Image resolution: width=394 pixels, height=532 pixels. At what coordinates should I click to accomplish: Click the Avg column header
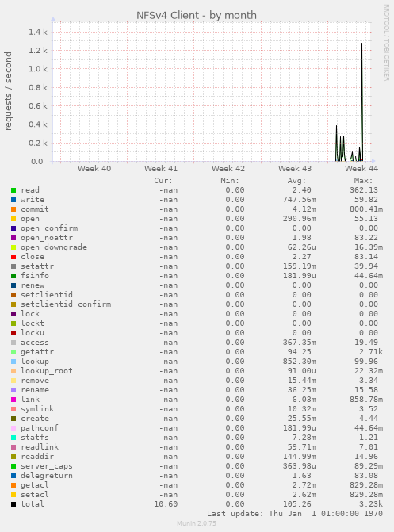(297, 181)
